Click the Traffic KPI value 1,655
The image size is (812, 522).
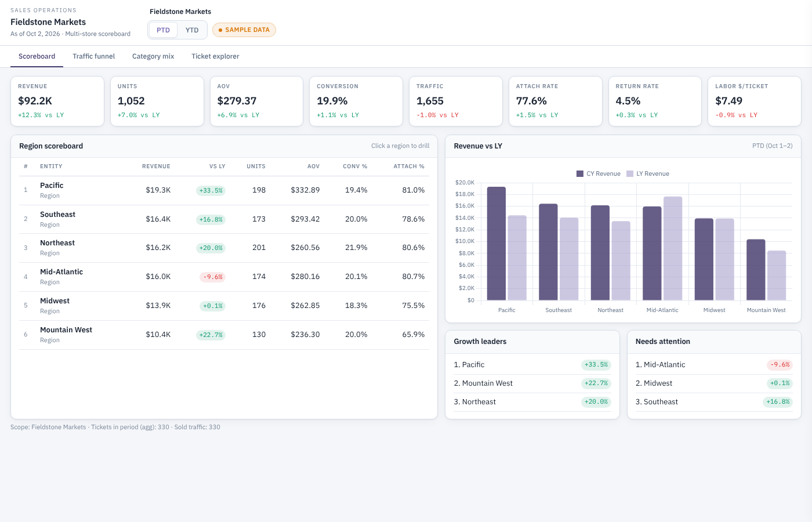tap(430, 101)
